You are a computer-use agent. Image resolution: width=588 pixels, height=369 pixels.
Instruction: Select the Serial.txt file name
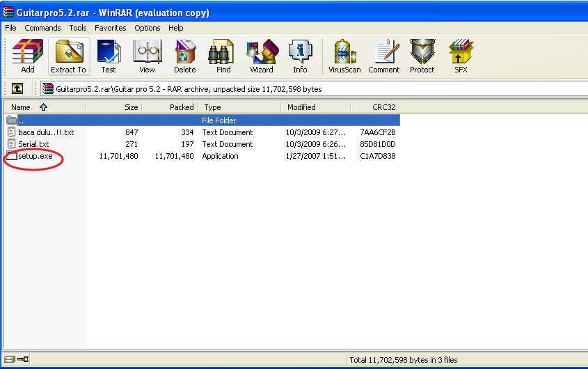coord(33,144)
